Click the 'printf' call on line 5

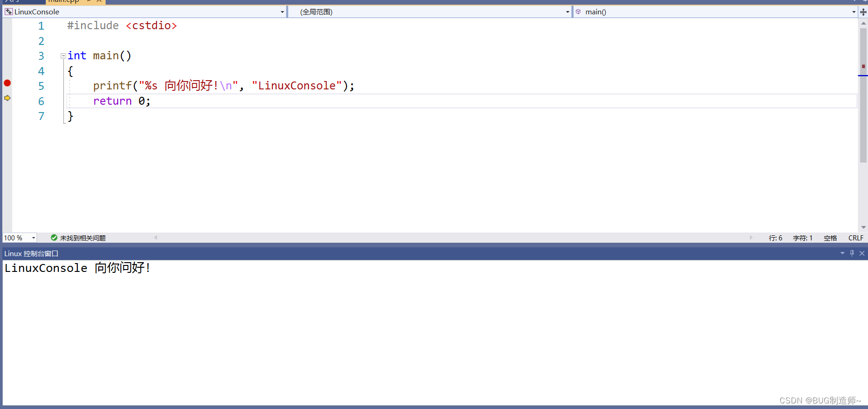[113, 86]
